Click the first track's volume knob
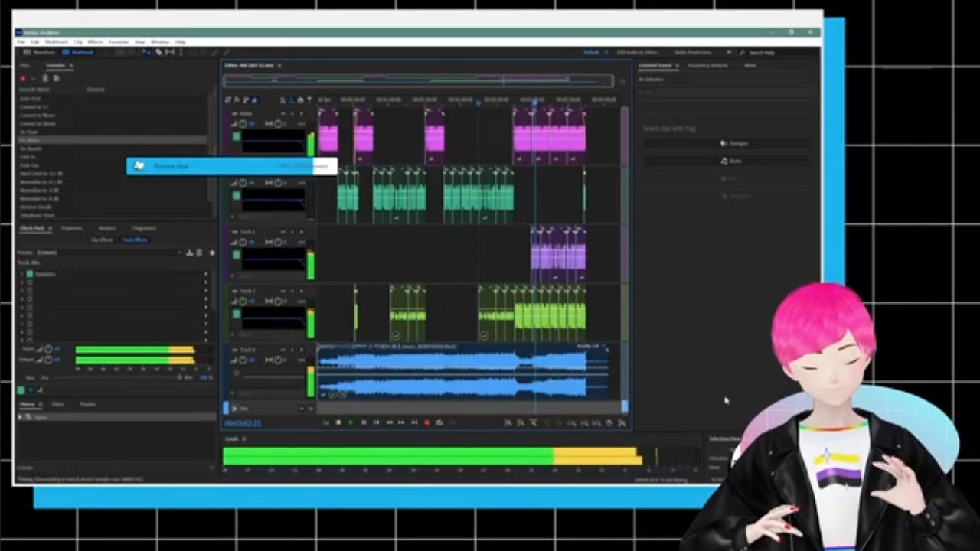The width and height of the screenshot is (980, 551). click(243, 123)
